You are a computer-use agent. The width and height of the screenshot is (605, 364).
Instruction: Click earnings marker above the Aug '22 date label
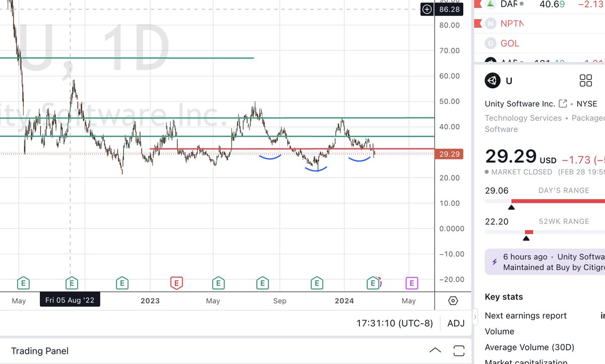pyautogui.click(x=72, y=283)
